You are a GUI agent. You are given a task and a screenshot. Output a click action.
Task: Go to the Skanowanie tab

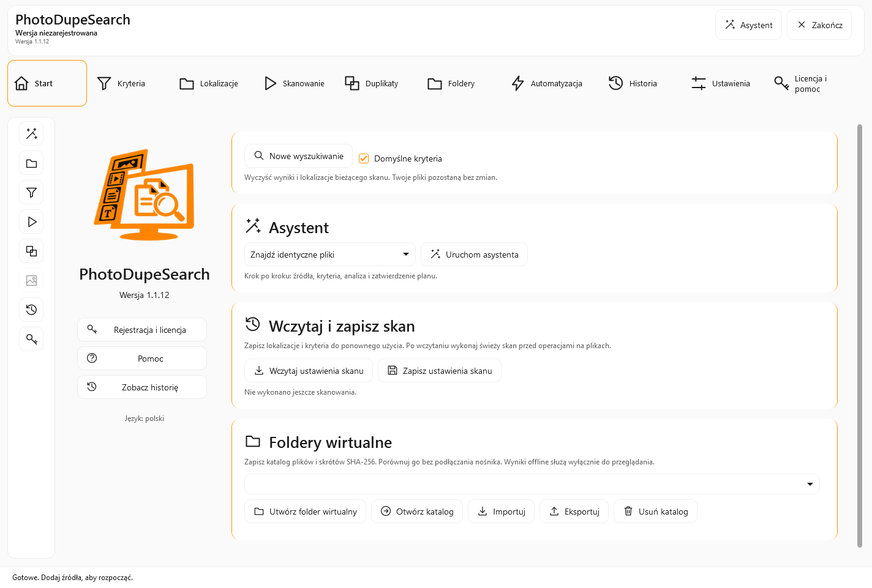pos(295,83)
